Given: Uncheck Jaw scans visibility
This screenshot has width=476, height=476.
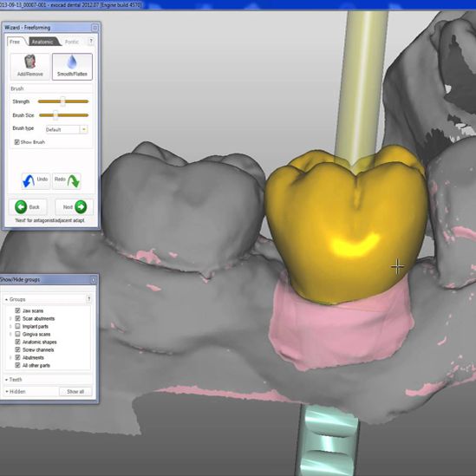Looking at the screenshot, I should 17,310.
